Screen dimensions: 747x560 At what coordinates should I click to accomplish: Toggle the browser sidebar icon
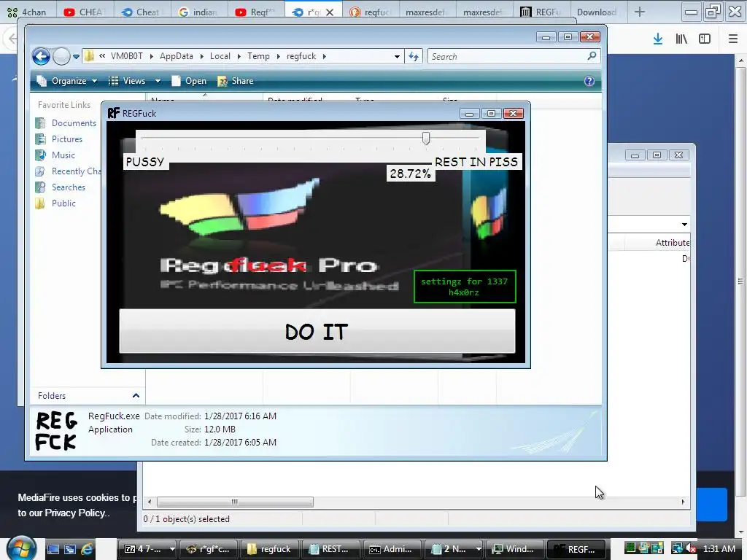[705, 39]
